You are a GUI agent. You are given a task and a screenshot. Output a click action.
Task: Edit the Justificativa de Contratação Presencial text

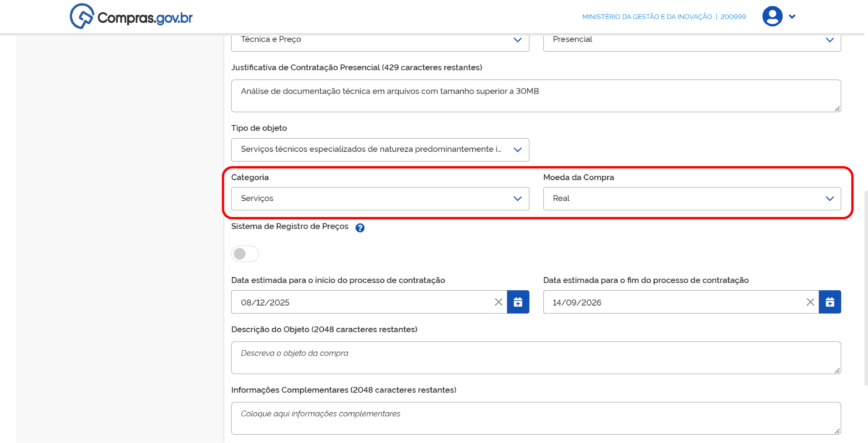536,96
